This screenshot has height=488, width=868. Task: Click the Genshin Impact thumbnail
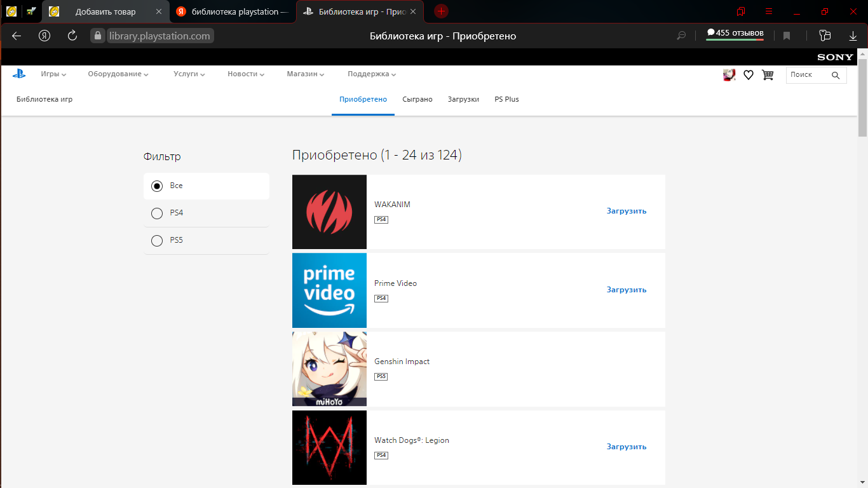click(x=329, y=369)
